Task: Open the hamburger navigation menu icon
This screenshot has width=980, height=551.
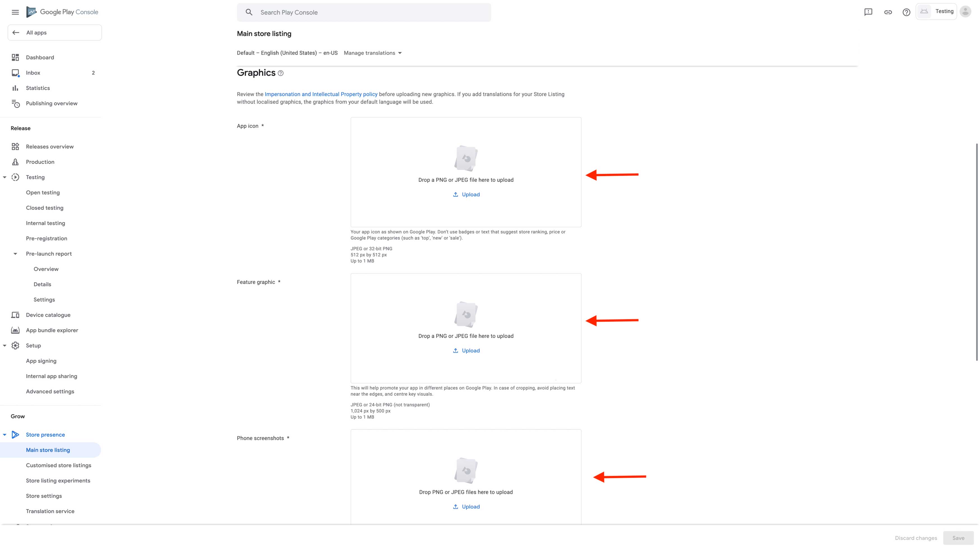Action: tap(15, 12)
